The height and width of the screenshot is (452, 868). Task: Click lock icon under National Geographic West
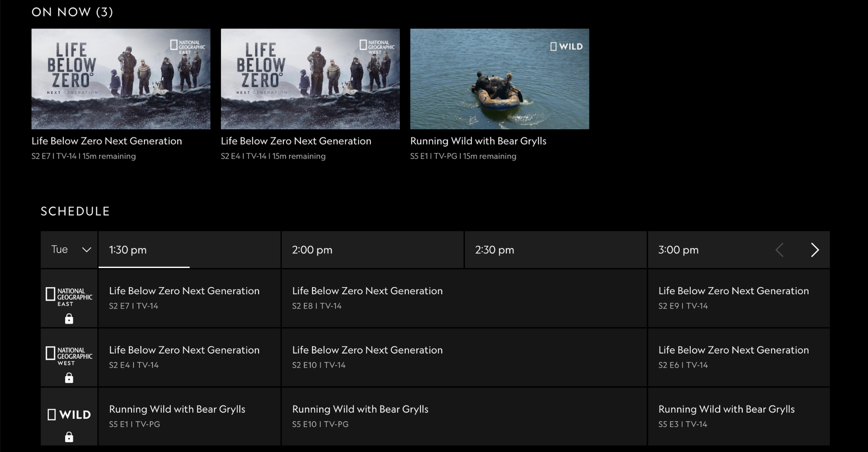click(x=69, y=378)
